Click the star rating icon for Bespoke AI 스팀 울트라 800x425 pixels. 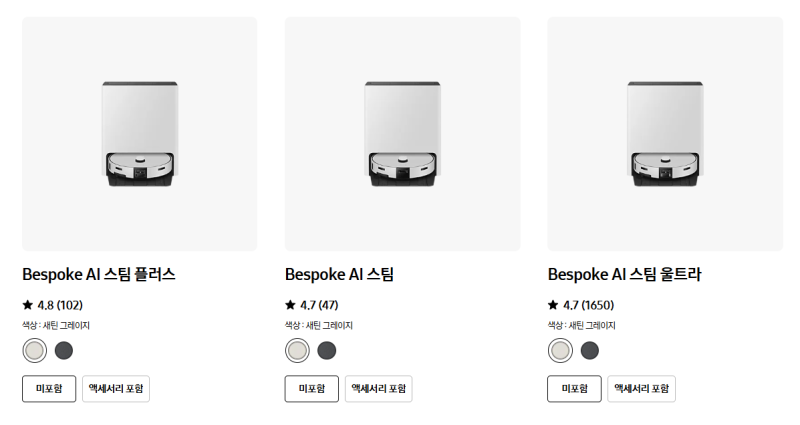coord(553,305)
